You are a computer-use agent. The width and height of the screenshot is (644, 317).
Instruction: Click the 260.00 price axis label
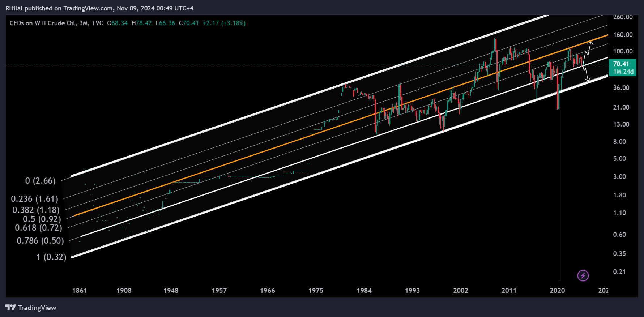tap(623, 17)
